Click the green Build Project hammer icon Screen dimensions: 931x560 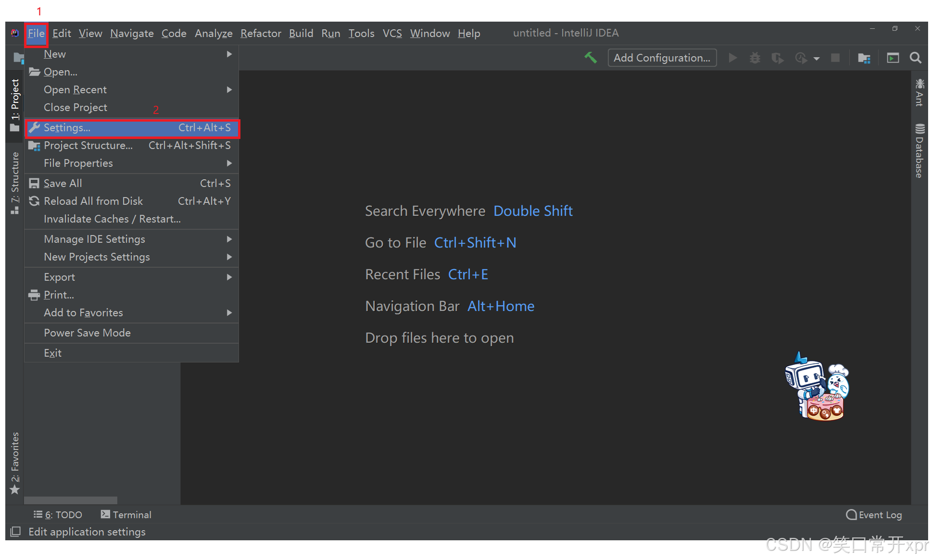tap(591, 58)
